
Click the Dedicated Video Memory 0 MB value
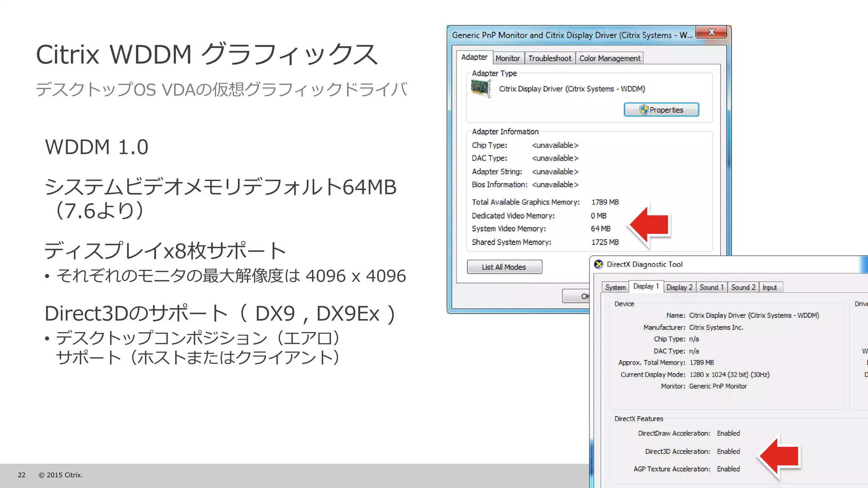click(598, 216)
